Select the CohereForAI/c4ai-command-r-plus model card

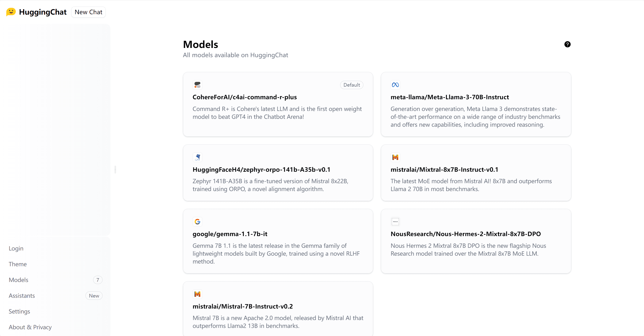click(278, 104)
